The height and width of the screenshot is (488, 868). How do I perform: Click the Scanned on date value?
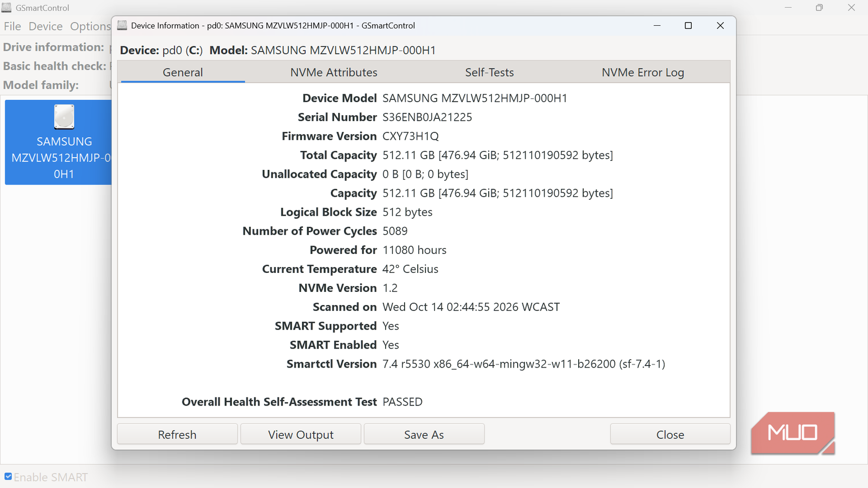pyautogui.click(x=471, y=307)
